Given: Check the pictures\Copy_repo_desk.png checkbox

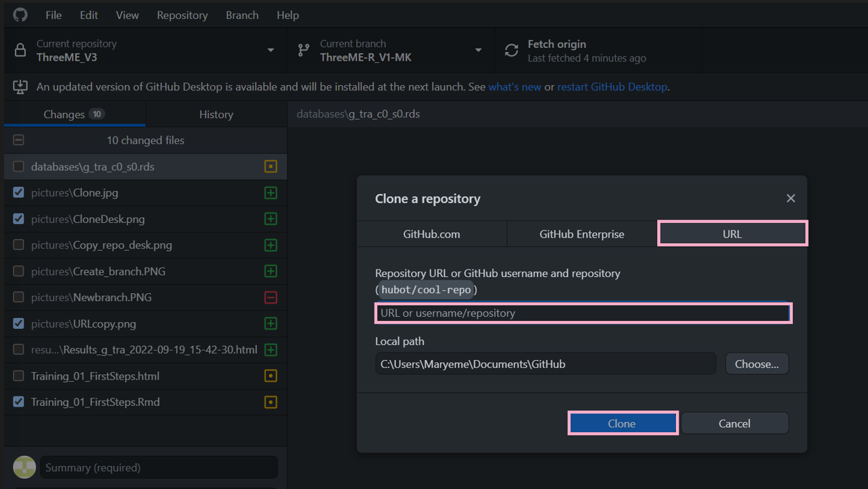Looking at the screenshot, I should pyautogui.click(x=18, y=245).
